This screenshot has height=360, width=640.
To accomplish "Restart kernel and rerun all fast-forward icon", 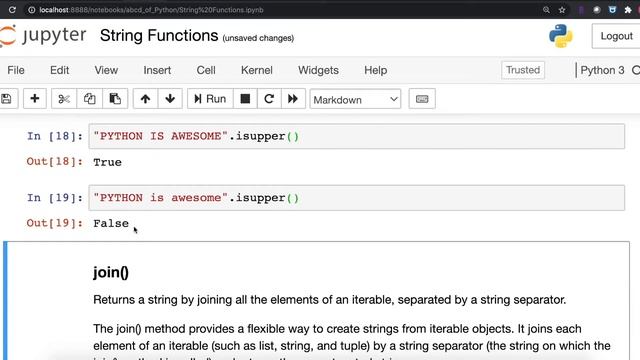I will click(293, 99).
